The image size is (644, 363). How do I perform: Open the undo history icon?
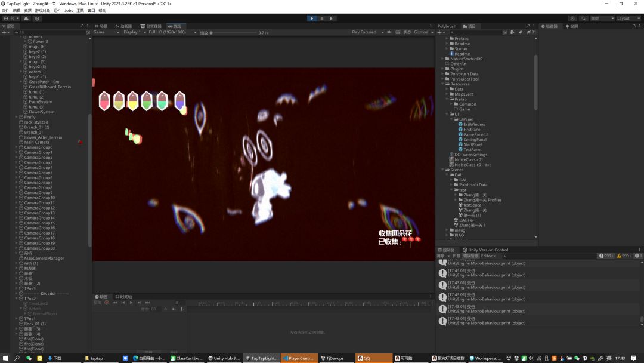pos(572,19)
